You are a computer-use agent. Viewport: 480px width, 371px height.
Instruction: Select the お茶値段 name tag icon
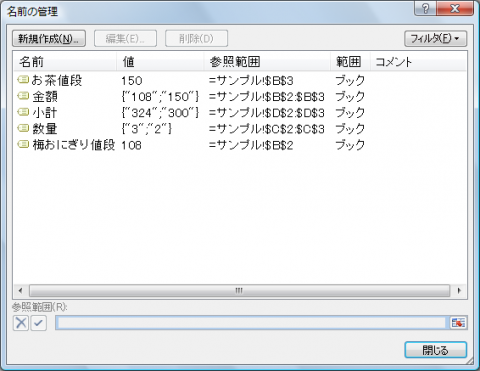[x=23, y=80]
